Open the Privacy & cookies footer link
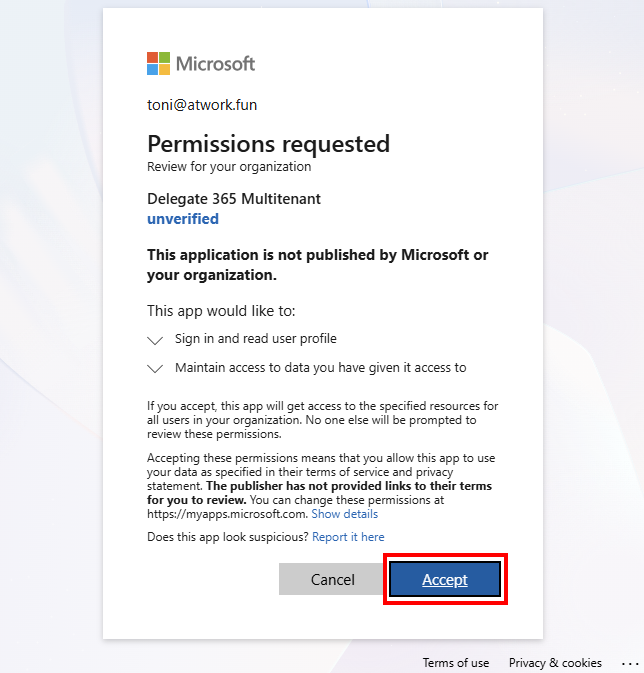The image size is (644, 673). (x=555, y=662)
